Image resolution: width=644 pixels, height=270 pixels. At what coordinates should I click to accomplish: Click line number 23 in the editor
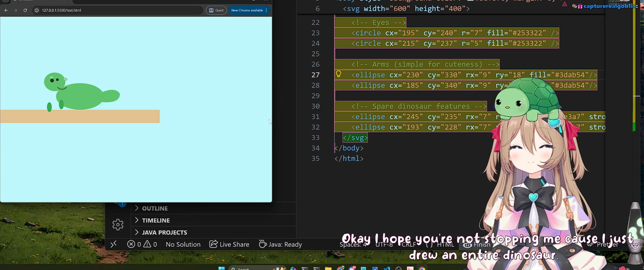[315, 33]
